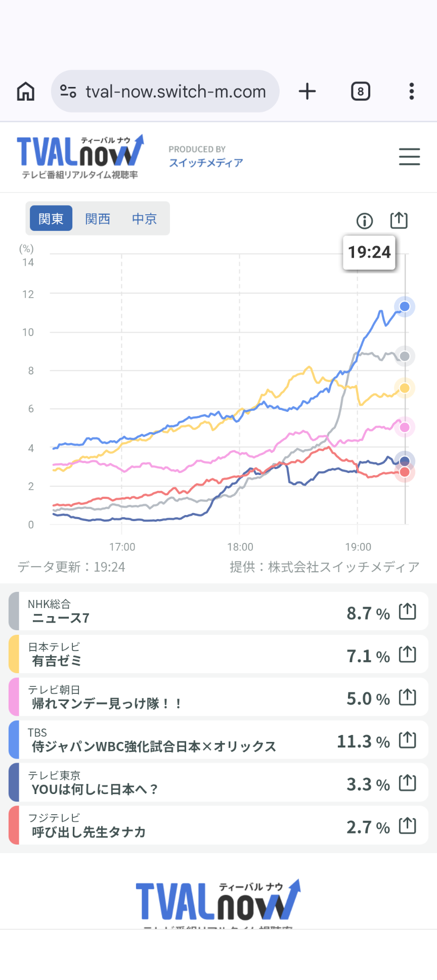The width and height of the screenshot is (437, 980).
Task: Click the TVAL now header logo
Action: (81, 157)
